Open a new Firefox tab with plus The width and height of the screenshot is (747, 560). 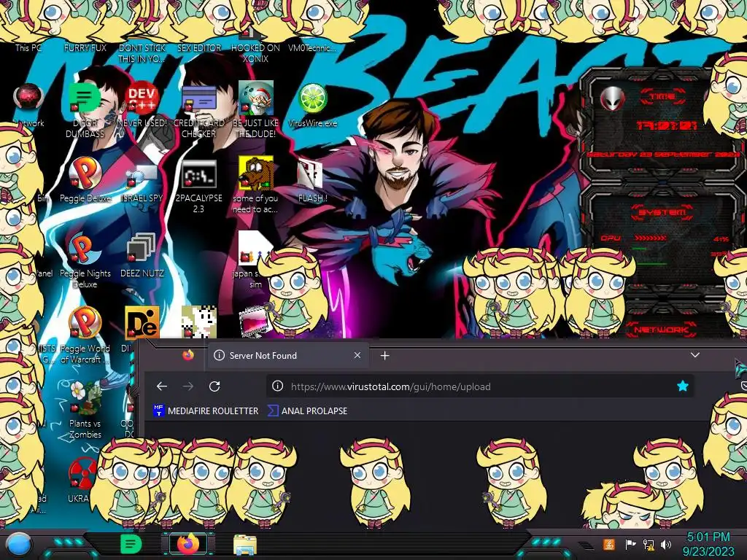385,356
